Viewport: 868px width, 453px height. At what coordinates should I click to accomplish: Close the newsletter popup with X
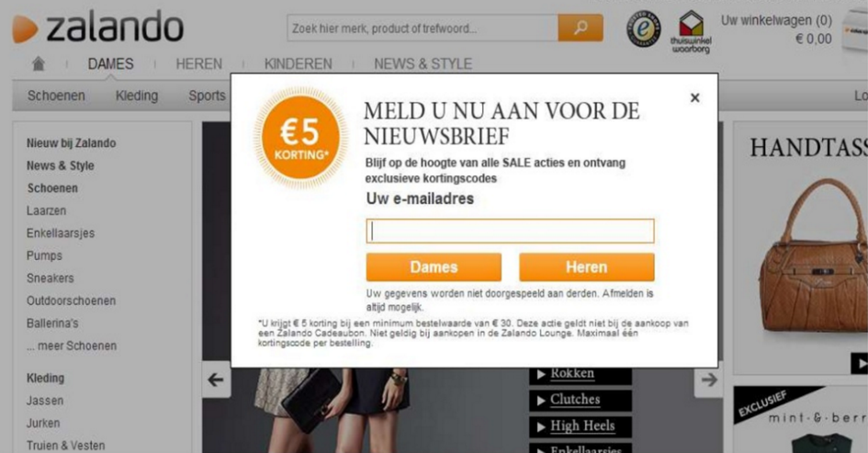(x=694, y=98)
